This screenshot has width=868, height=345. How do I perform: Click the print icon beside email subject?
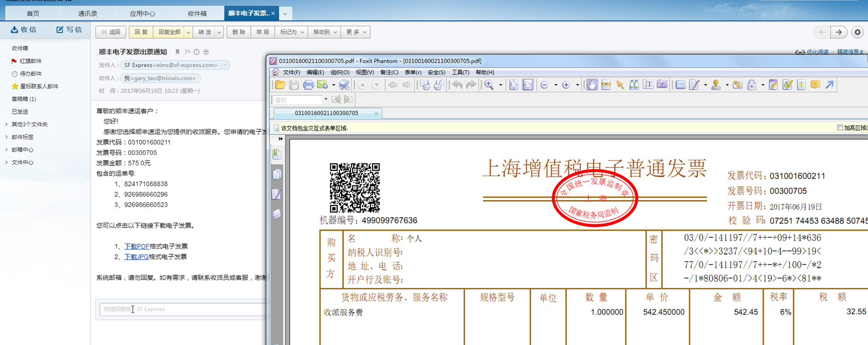tap(206, 52)
